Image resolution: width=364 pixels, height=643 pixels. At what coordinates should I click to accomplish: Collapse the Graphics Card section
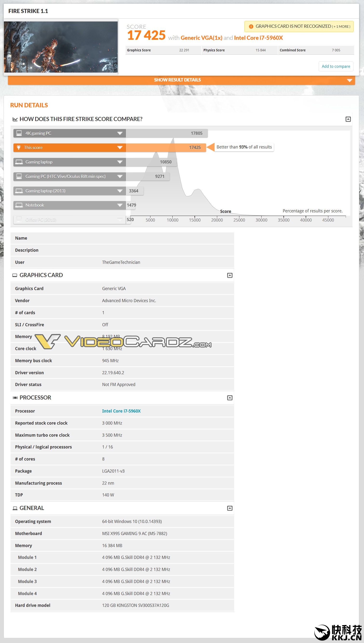coord(230,275)
